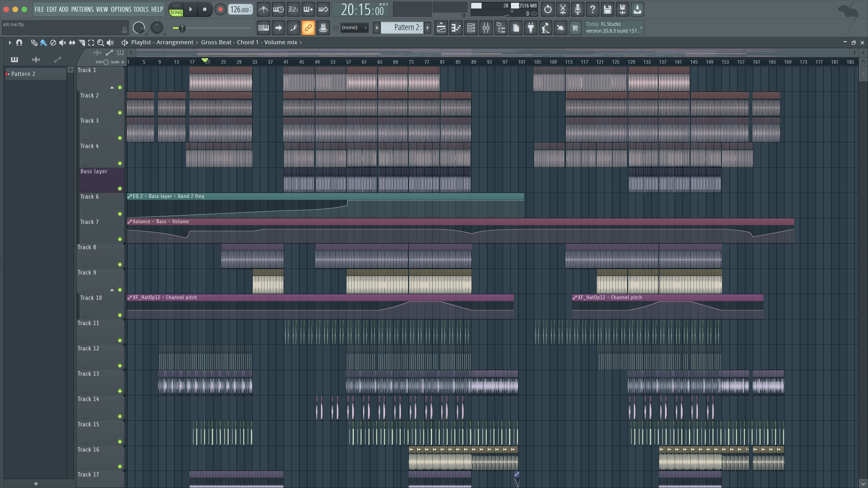Open the (none) remote control dropdown
The image size is (868, 488).
tap(354, 28)
